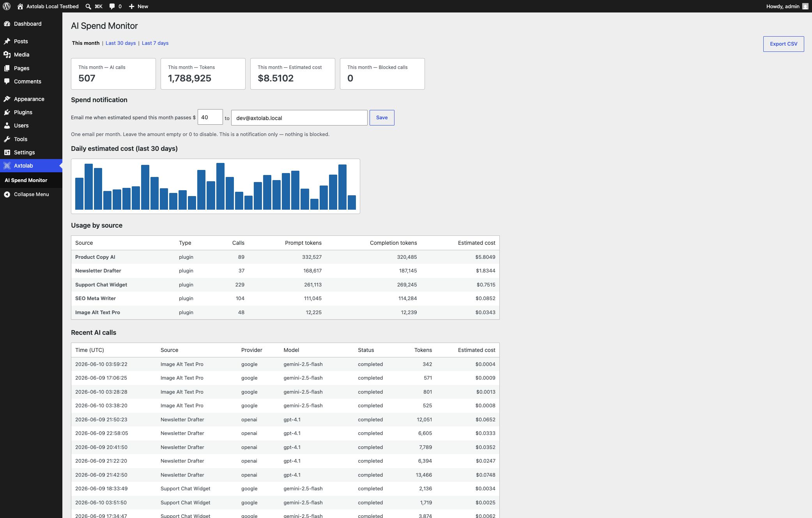The height and width of the screenshot is (518, 812).
Task: Open the Posts menu
Action: pyautogui.click(x=31, y=41)
